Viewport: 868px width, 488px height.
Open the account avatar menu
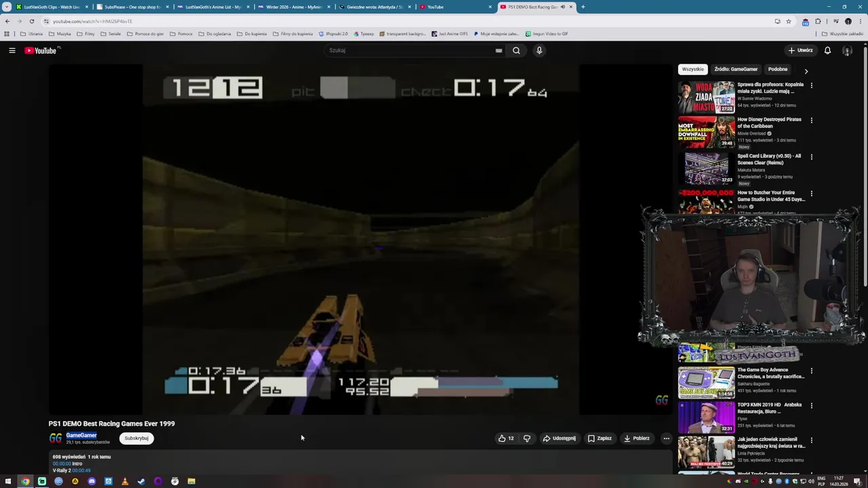click(x=847, y=50)
